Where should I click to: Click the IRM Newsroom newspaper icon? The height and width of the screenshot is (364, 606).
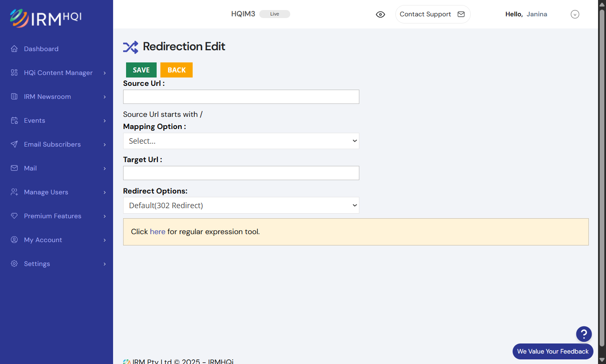pos(14,96)
